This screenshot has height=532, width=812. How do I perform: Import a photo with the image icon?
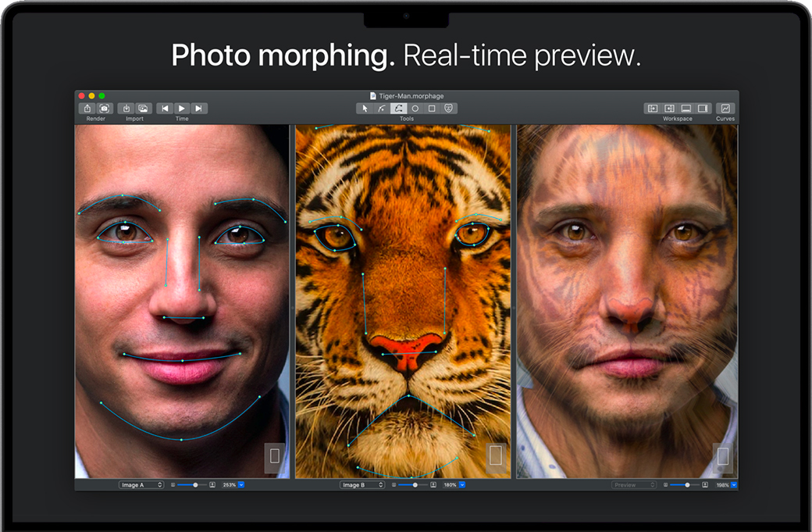[x=143, y=109]
